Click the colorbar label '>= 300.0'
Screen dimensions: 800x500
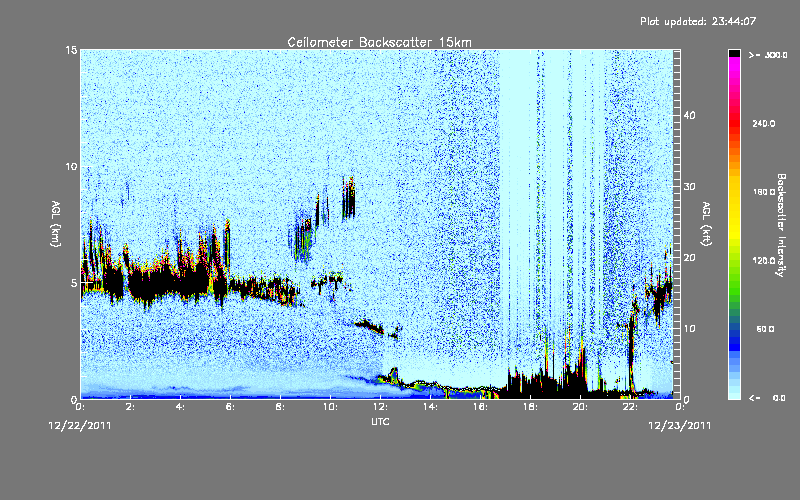point(768,55)
